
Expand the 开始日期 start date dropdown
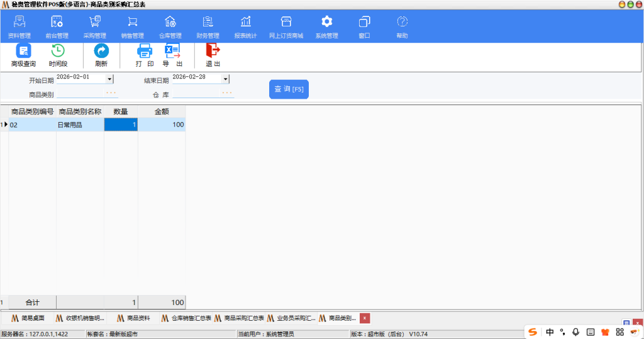(x=109, y=79)
